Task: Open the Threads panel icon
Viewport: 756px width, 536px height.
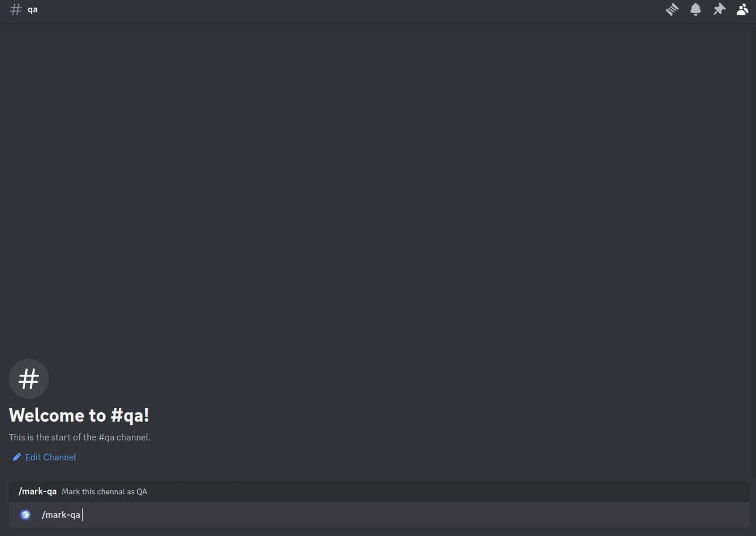Action: [672, 9]
